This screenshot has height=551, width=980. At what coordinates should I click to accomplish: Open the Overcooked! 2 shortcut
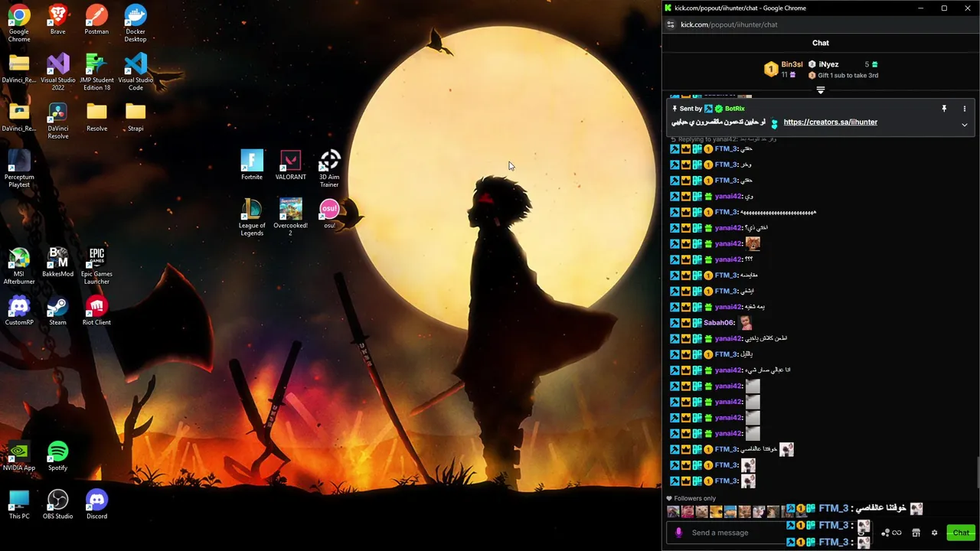click(x=290, y=217)
